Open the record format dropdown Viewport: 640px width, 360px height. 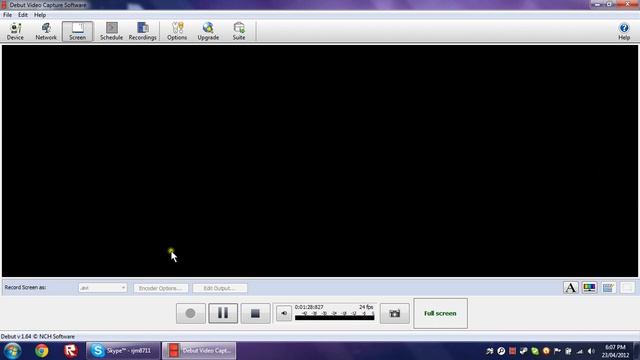[102, 288]
